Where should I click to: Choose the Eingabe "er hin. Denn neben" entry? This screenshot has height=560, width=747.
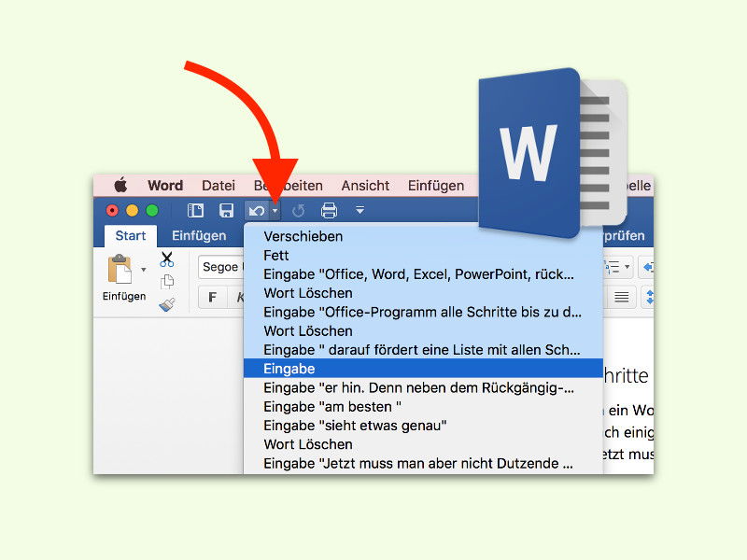[x=423, y=387]
